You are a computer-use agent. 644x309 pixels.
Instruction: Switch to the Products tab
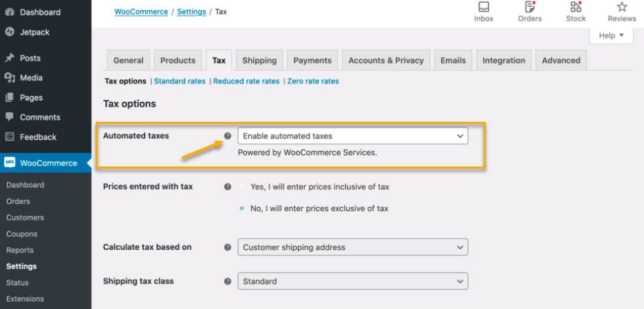coord(178,61)
